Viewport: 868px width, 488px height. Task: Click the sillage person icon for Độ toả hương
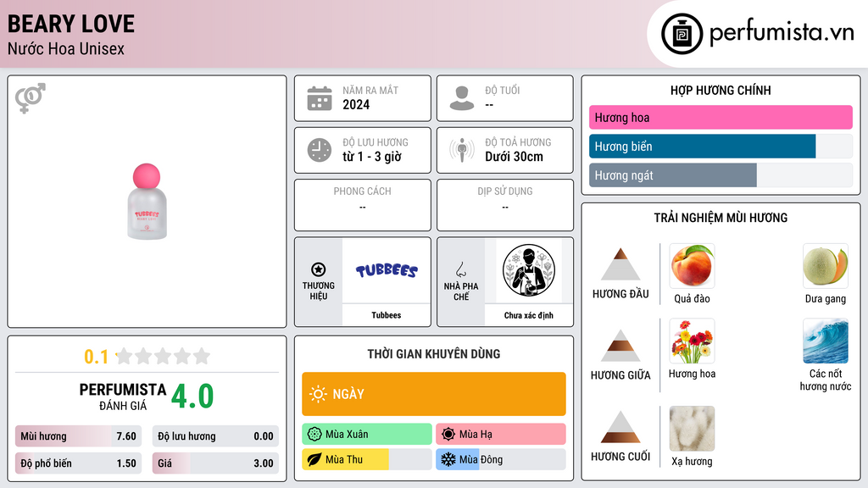pos(462,150)
